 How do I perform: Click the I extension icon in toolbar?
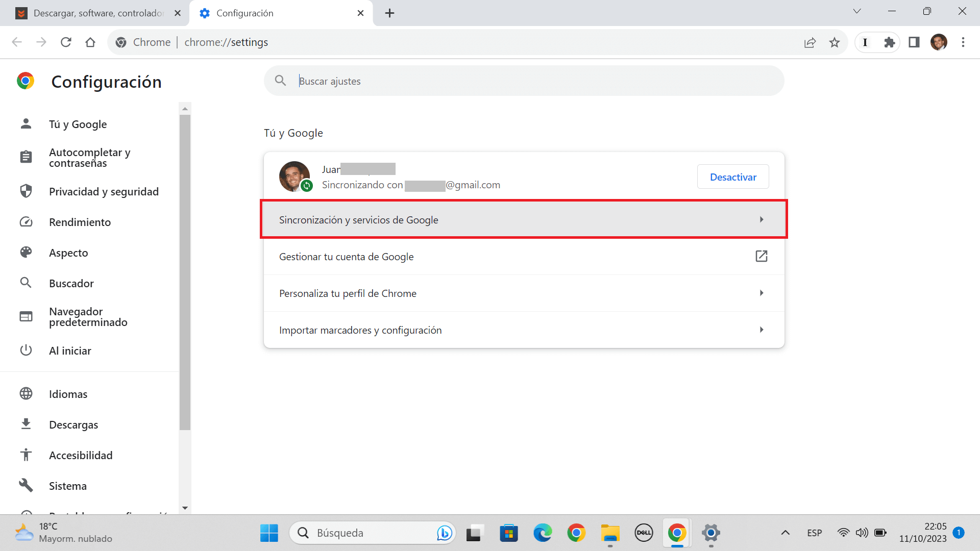point(865,42)
